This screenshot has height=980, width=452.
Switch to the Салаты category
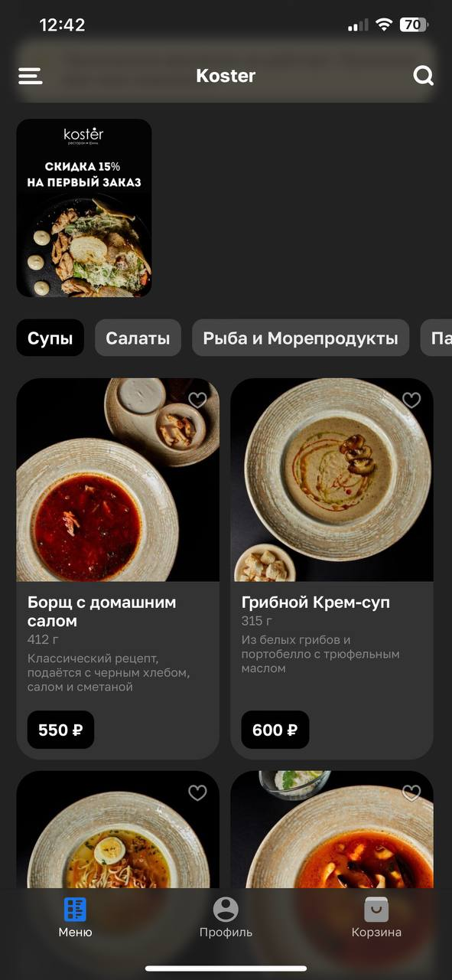pos(138,338)
